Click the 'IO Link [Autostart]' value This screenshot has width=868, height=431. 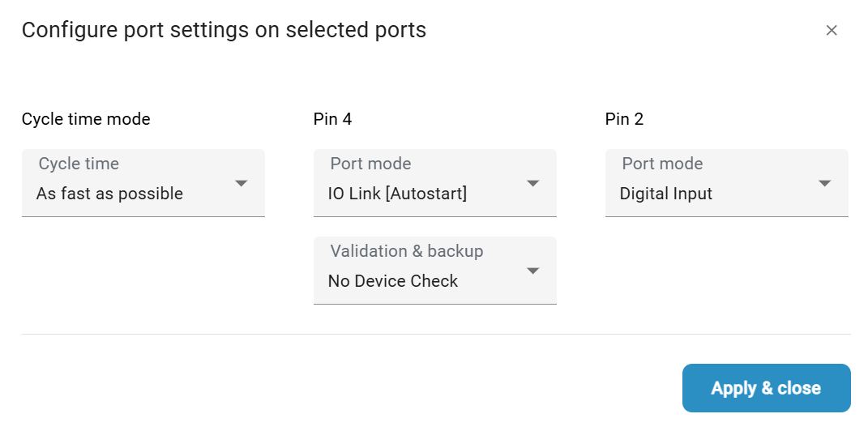[x=397, y=194]
